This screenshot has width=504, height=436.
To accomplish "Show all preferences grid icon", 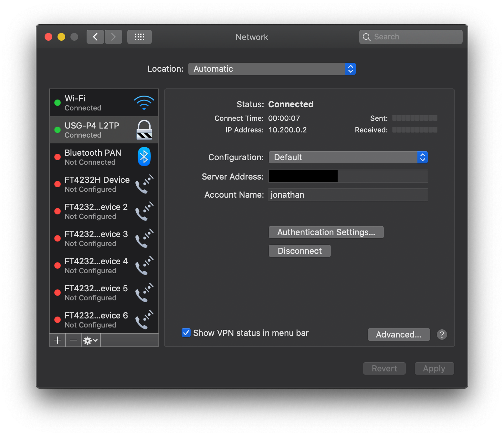I will coord(139,37).
